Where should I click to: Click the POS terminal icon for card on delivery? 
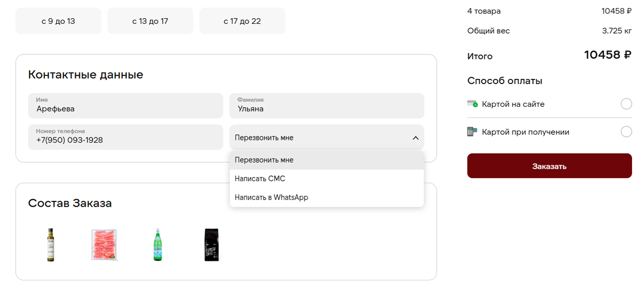tap(472, 132)
